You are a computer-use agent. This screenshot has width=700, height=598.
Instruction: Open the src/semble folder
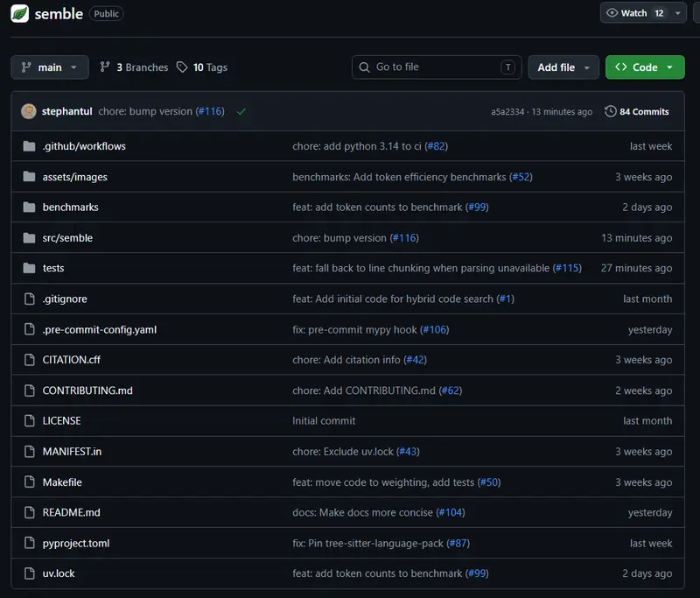coord(67,238)
